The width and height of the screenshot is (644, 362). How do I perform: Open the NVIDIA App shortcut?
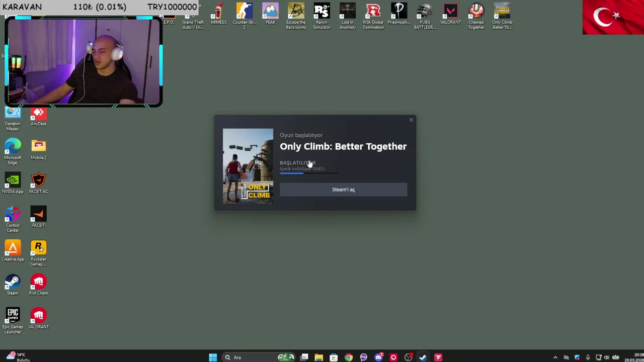tap(13, 184)
